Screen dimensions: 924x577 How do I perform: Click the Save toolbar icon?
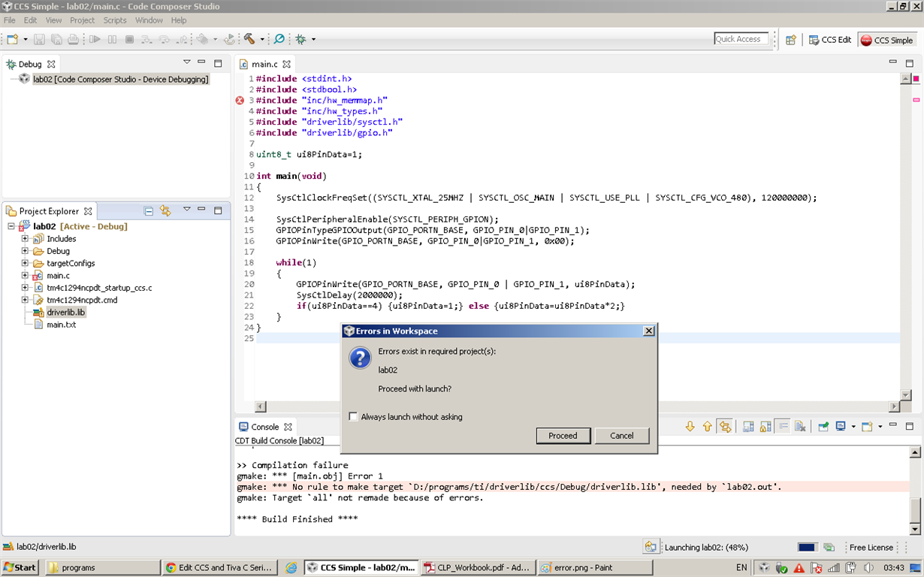pyautogui.click(x=39, y=39)
